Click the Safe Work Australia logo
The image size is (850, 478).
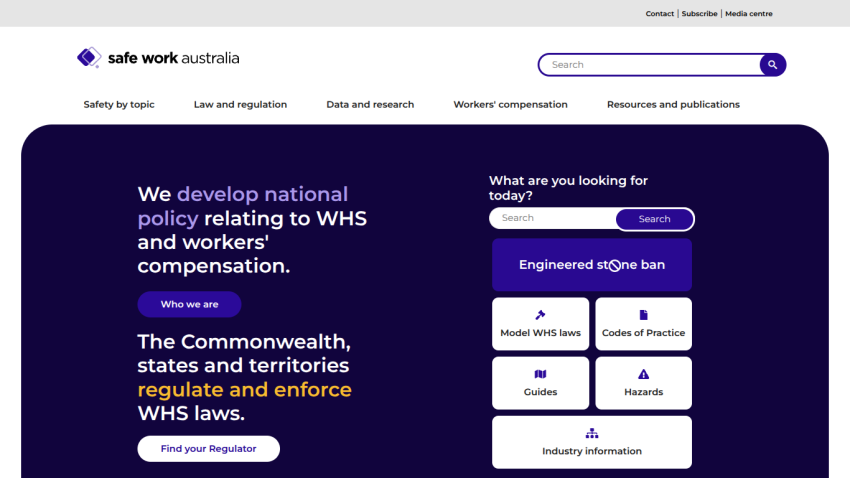coord(158,57)
